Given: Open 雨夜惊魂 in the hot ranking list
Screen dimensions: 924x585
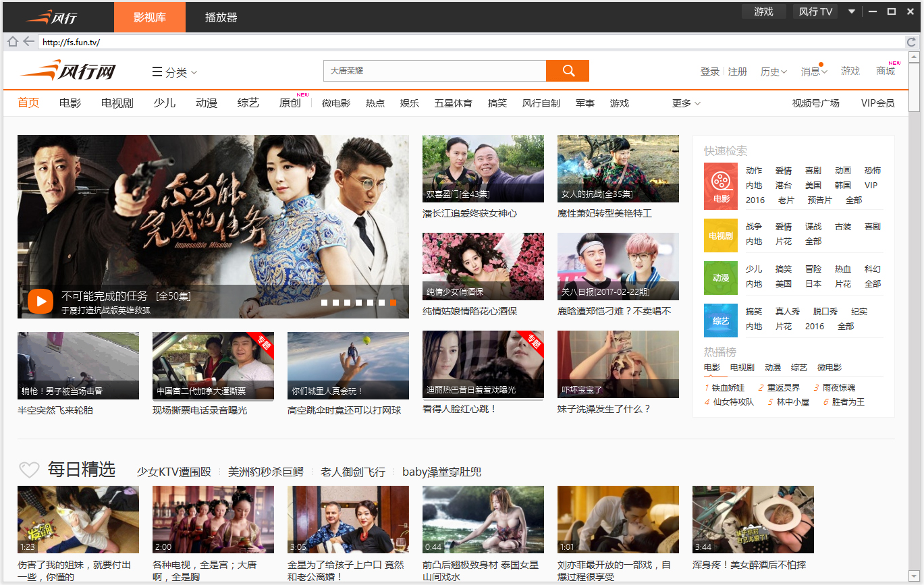Looking at the screenshot, I should click(x=839, y=388).
